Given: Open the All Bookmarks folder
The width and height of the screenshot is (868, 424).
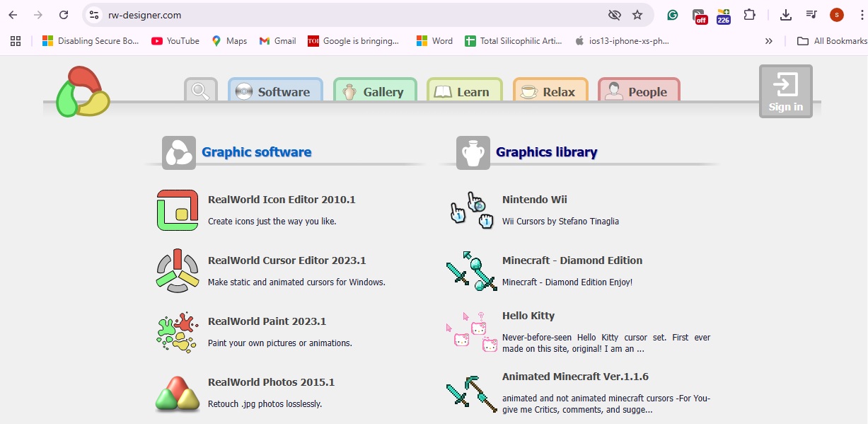Looking at the screenshot, I should [832, 41].
